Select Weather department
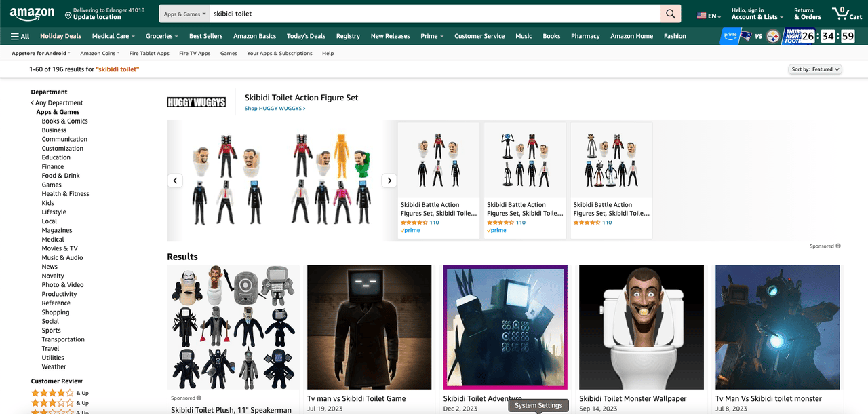Viewport: 868px width, 414px height. (54, 367)
